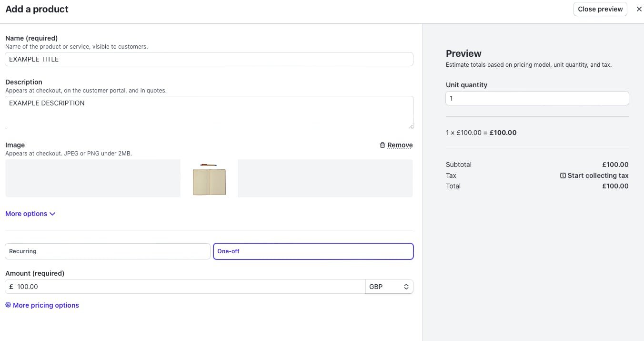
Task: Toggle the currency selector showing GBP
Action: [x=389, y=287]
